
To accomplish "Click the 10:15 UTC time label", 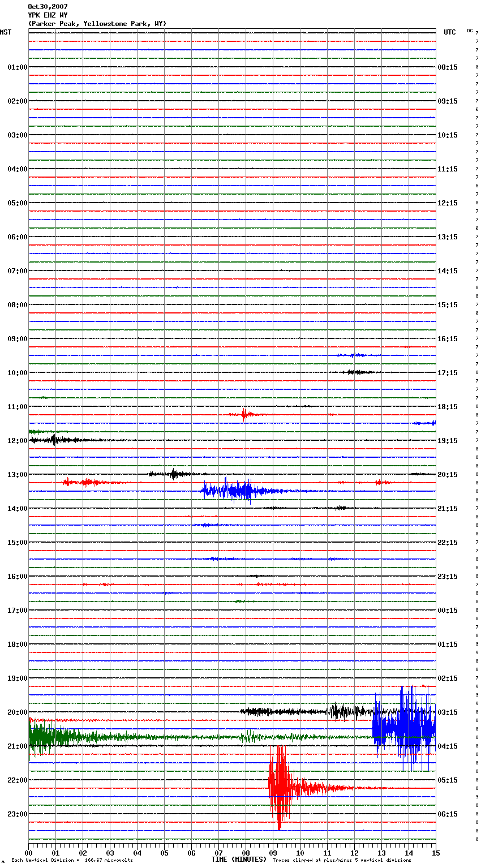I will click(x=448, y=135).
